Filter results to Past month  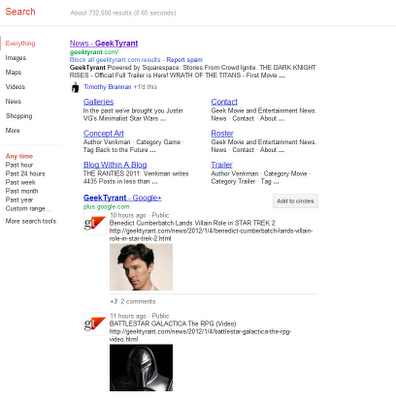[x=22, y=191]
